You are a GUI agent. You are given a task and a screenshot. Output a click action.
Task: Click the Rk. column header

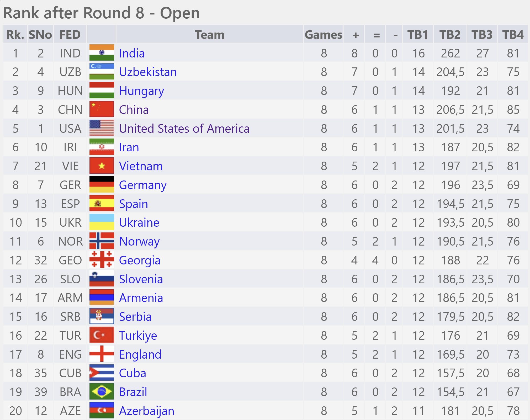[15, 34]
